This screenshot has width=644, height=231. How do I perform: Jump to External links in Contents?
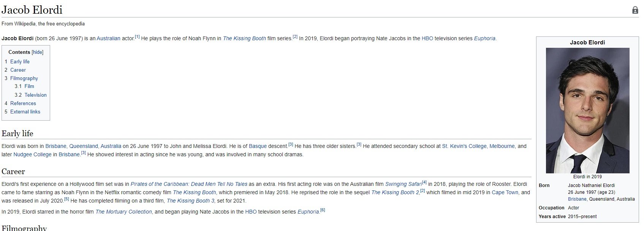click(x=25, y=112)
